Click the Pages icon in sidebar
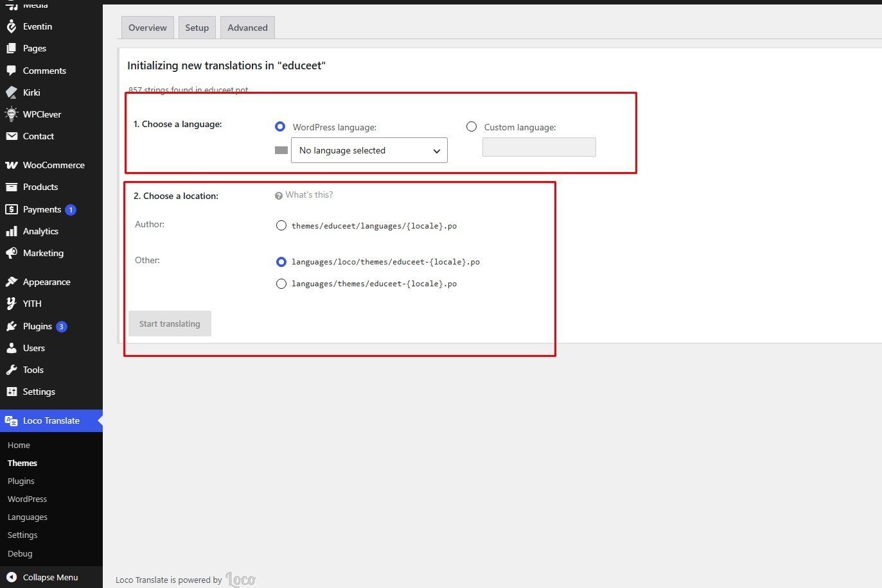 11,48
